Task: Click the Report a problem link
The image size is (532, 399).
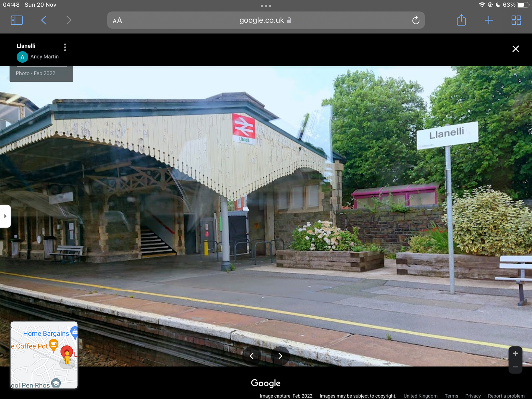Action: [x=506, y=396]
